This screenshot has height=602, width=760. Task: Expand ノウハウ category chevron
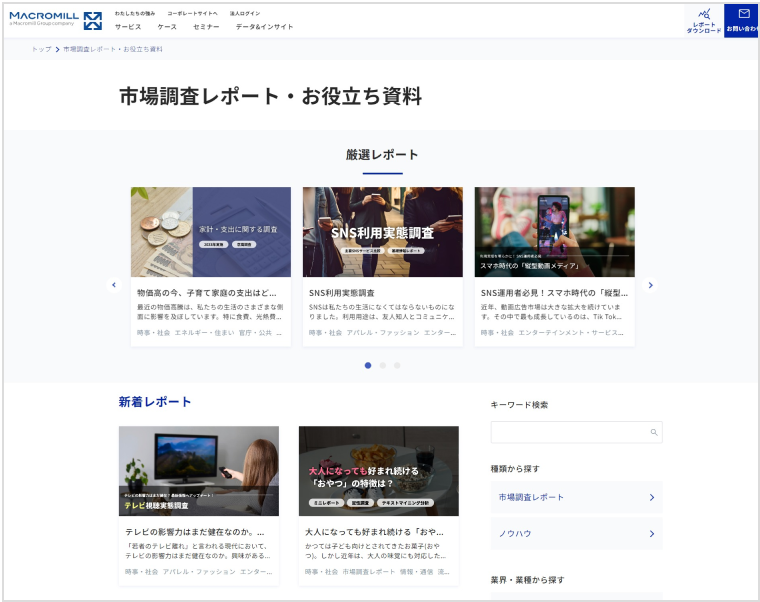[651, 534]
